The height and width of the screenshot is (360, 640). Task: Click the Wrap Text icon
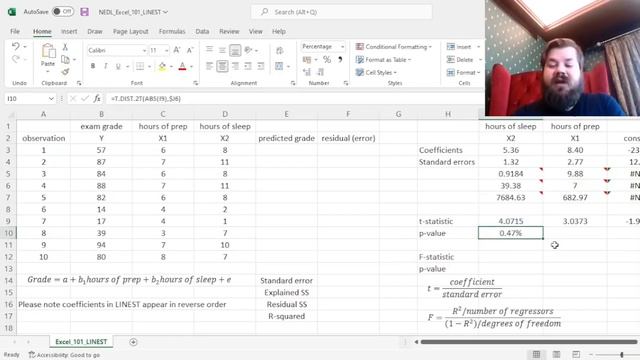[x=280, y=50]
